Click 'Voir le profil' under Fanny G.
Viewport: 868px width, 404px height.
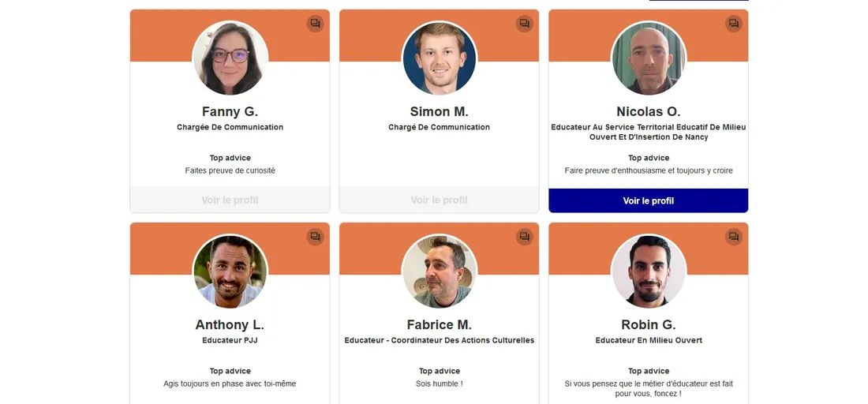(230, 200)
